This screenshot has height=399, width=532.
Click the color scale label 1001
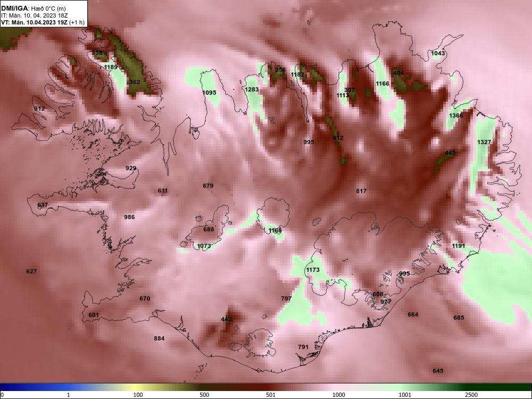[405, 395]
